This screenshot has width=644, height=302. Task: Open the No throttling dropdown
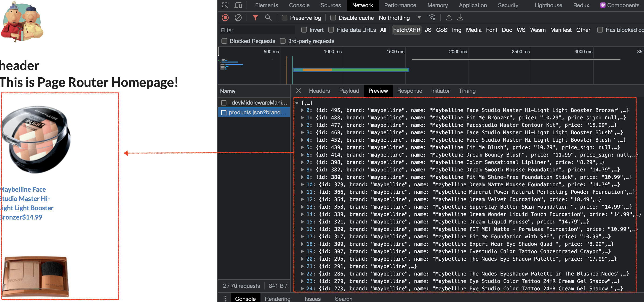point(400,18)
